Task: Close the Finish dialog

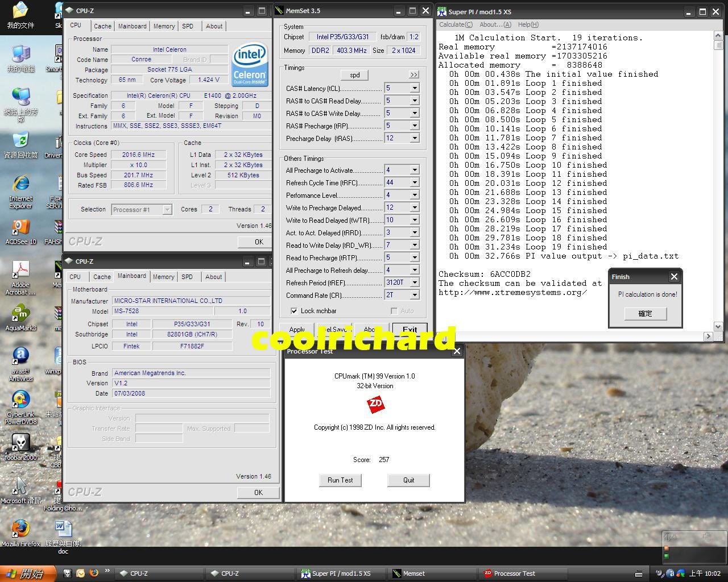Action: click(x=674, y=277)
